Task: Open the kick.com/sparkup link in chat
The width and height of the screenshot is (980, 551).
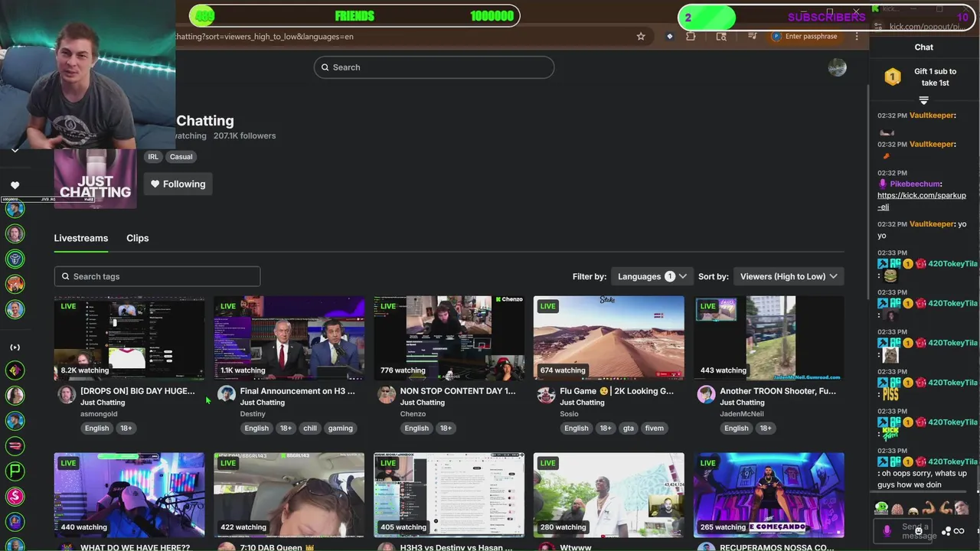Action: tap(922, 201)
